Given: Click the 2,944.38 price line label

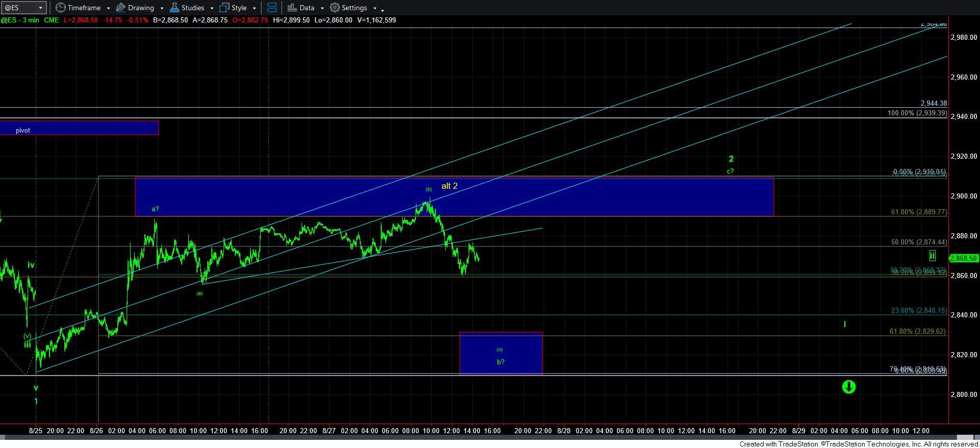Looking at the screenshot, I should point(934,103).
